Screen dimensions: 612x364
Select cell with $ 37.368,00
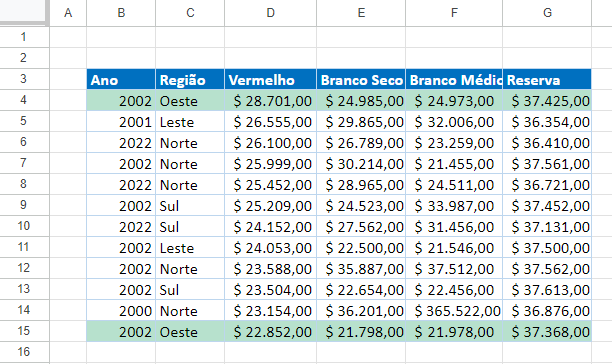coord(547,332)
